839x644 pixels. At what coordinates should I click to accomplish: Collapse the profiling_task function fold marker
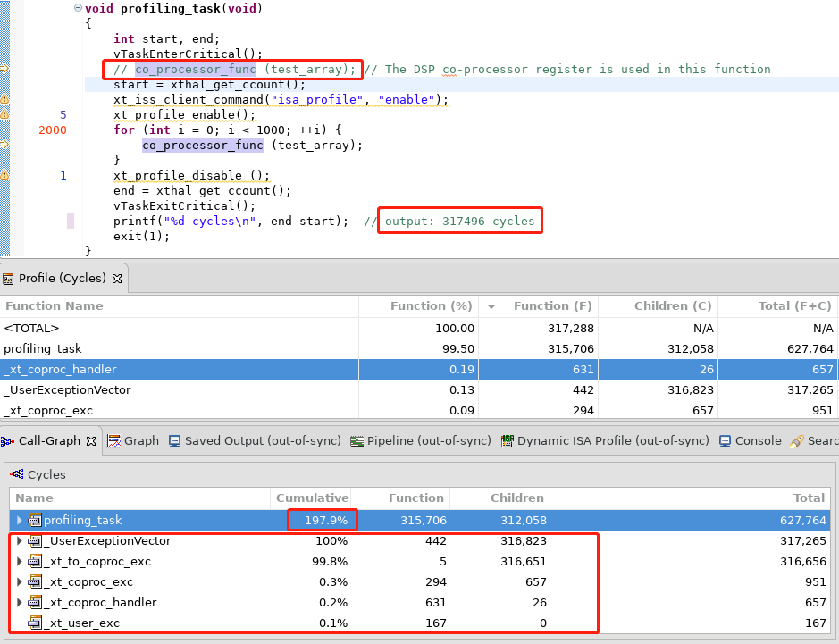point(78,8)
